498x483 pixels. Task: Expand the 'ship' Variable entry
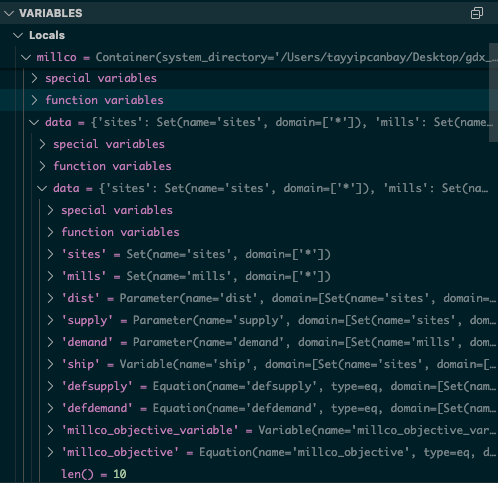(x=50, y=364)
